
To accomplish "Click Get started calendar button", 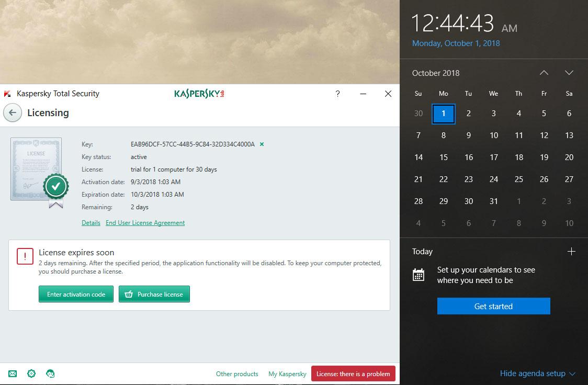I will point(493,307).
